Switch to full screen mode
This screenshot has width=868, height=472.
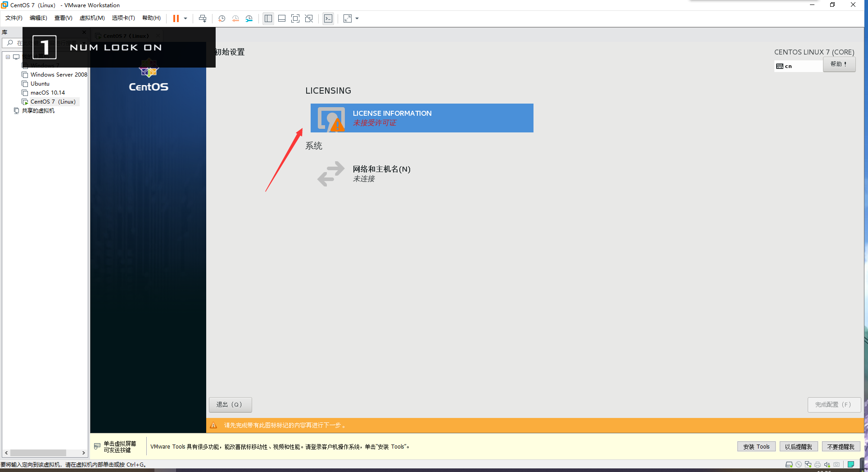295,18
